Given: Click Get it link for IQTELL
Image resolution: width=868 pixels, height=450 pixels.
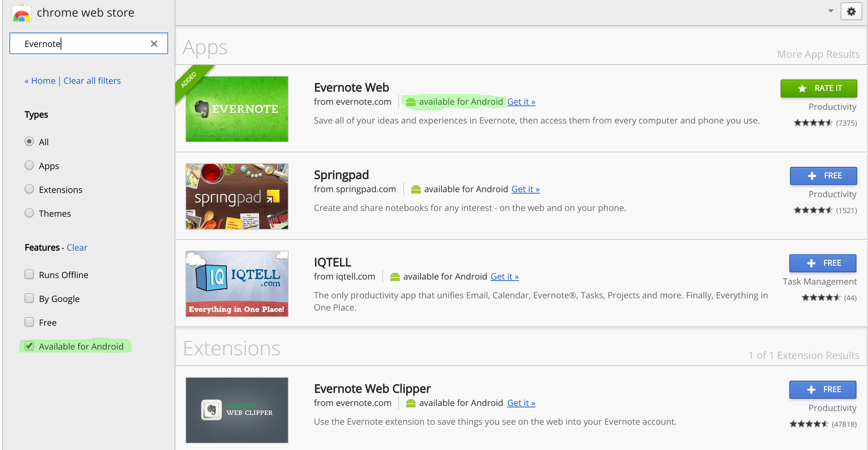Looking at the screenshot, I should click(504, 277).
